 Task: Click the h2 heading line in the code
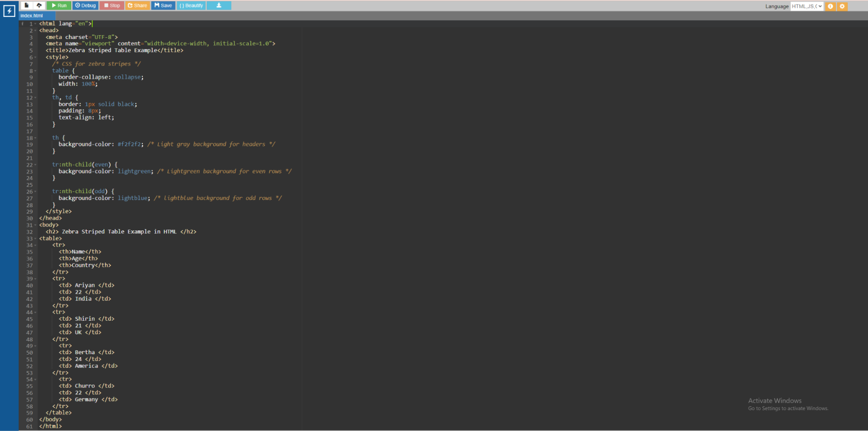tap(121, 232)
